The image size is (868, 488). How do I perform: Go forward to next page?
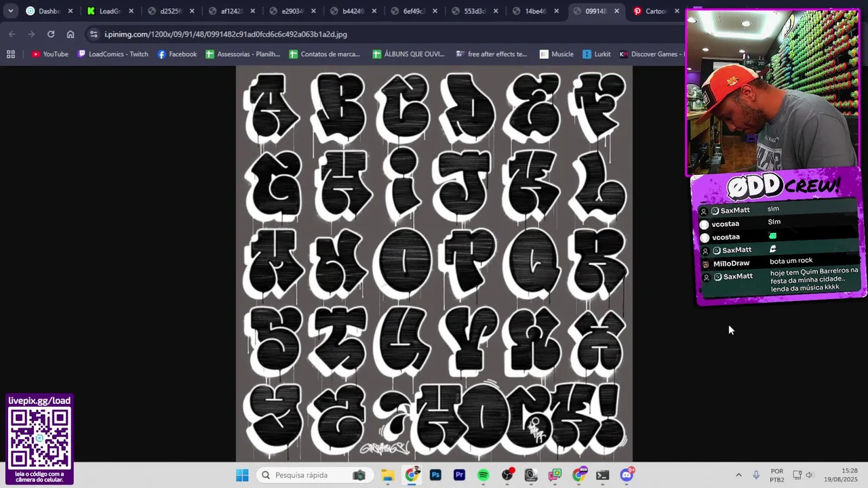[x=31, y=34]
